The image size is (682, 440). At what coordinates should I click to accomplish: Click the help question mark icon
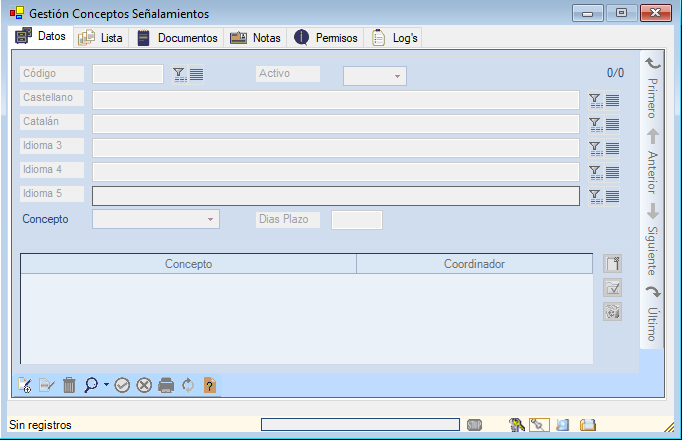tap(209, 385)
